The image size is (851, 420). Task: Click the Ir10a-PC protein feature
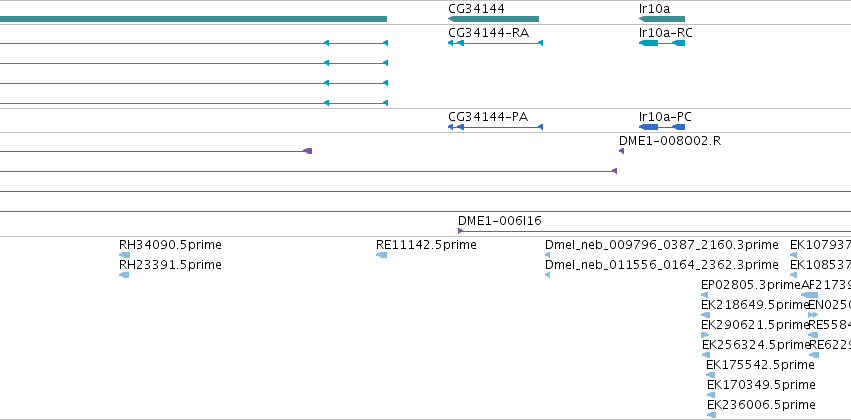click(662, 127)
